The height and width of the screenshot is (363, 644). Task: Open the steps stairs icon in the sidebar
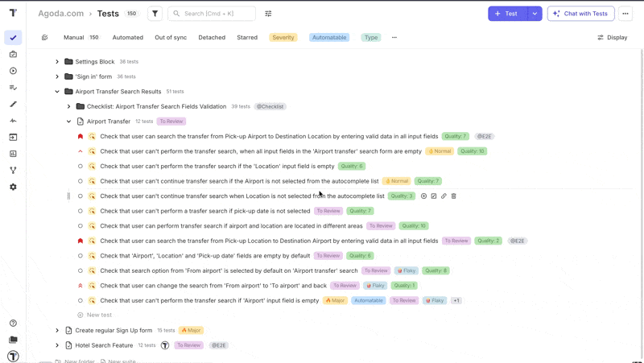(x=13, y=105)
